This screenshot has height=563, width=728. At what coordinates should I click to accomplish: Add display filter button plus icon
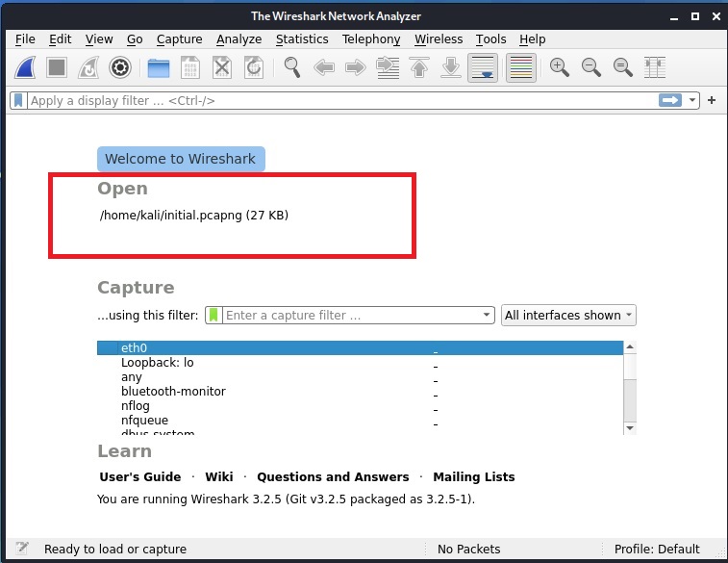[712, 100]
